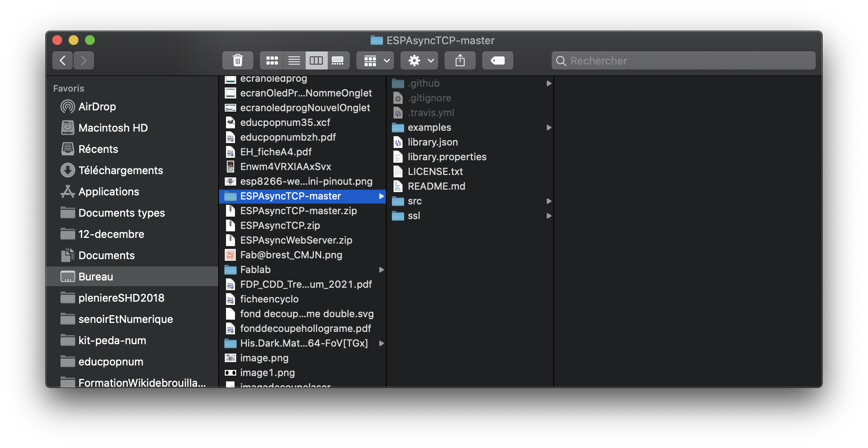
Task: Open AirDrop in the sidebar
Action: point(97,107)
